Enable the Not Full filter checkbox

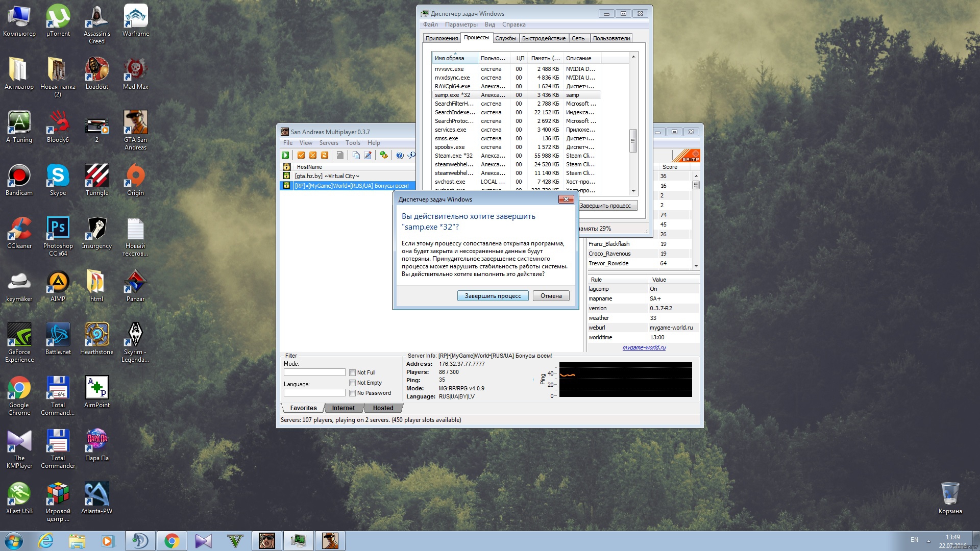352,373
